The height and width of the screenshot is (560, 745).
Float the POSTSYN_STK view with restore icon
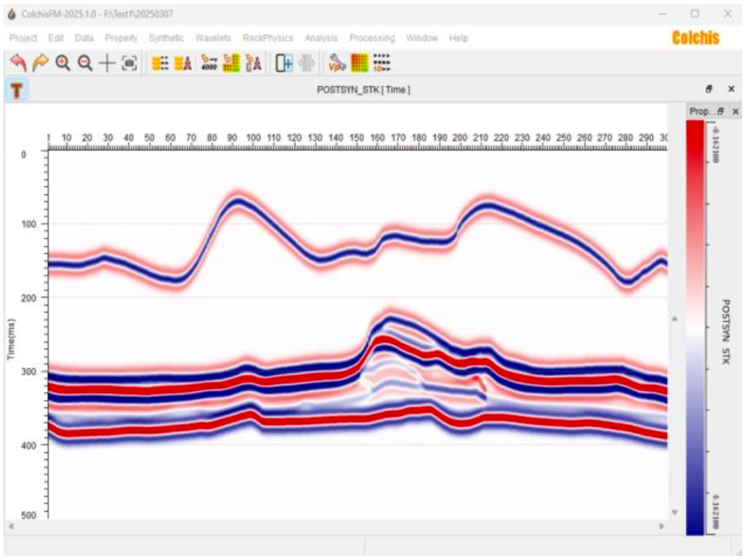(709, 89)
